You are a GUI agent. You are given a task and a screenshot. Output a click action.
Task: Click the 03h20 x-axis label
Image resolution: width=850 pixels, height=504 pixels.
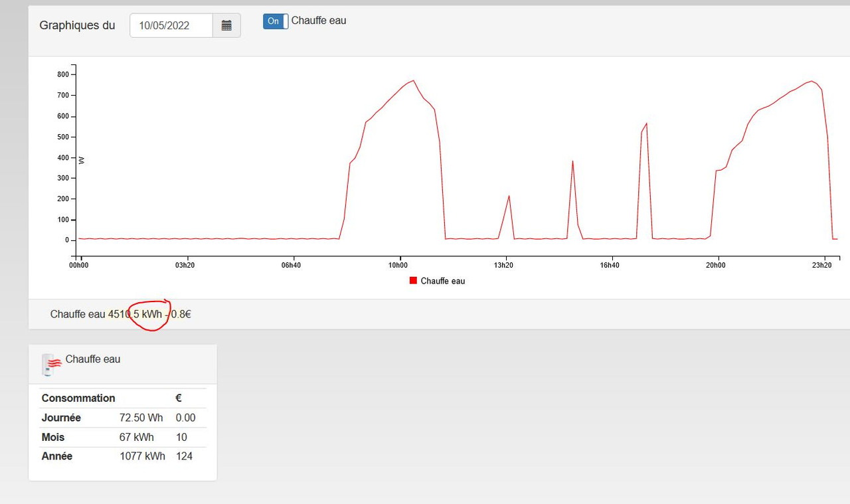click(x=185, y=266)
